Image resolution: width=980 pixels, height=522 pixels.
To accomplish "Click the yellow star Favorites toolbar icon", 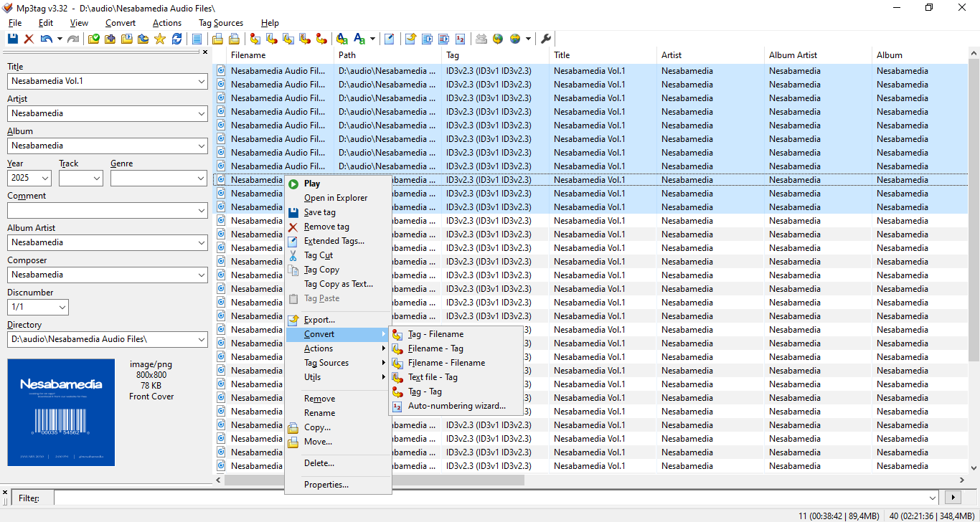I will (159, 39).
